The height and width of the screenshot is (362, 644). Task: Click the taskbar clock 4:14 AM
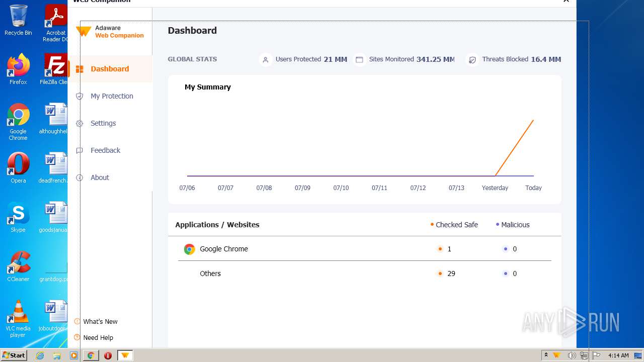(x=618, y=355)
